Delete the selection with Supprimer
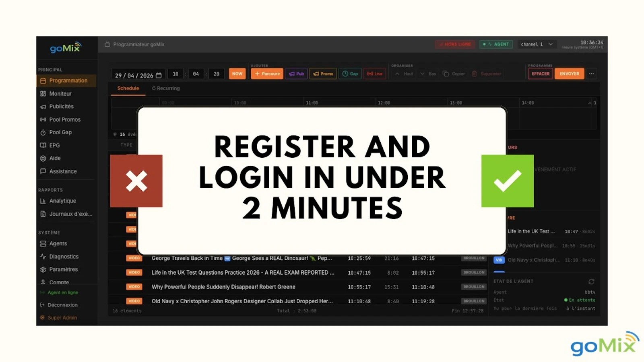This screenshot has width=644, height=362. pos(486,74)
